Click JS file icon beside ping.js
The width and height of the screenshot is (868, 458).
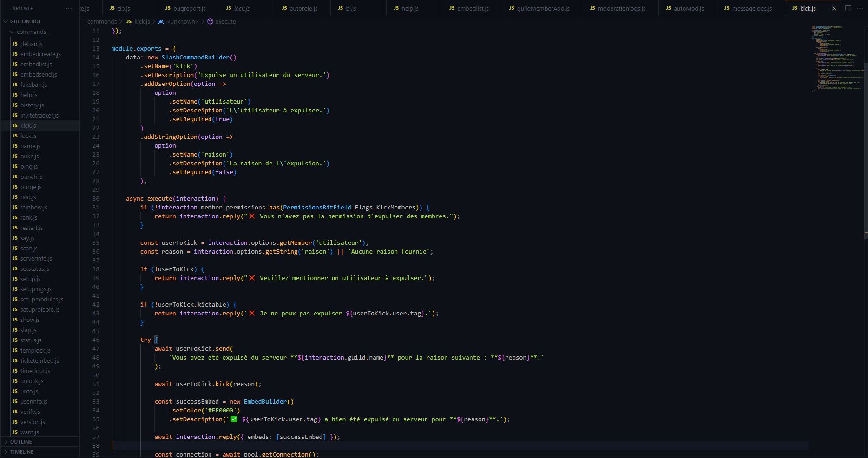pos(15,166)
